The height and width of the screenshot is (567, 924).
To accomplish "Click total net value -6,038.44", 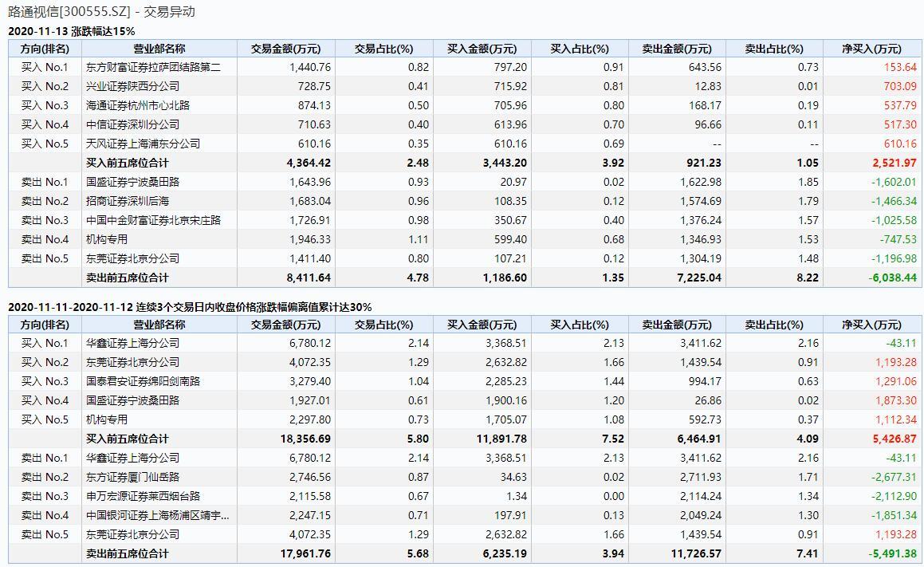I will coord(893,278).
